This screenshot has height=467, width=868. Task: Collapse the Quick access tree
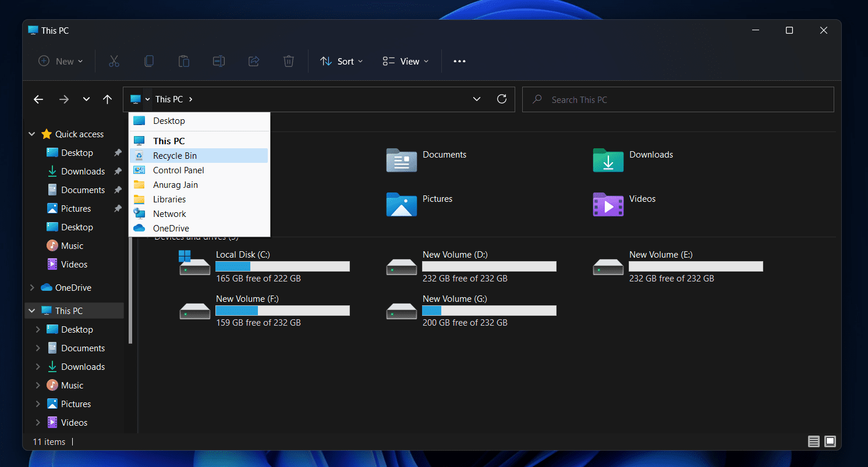point(32,134)
